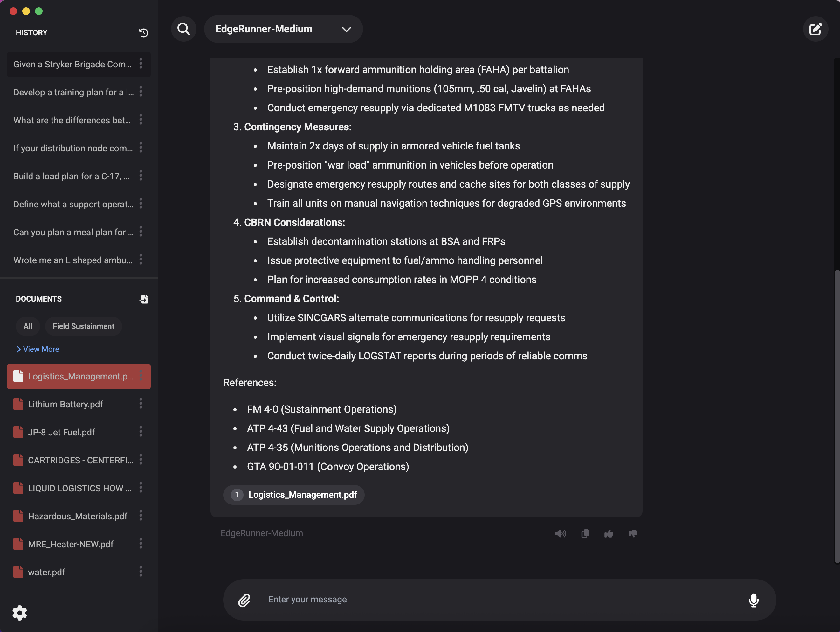
Task: Give thumbs up to the response
Action: 609,534
